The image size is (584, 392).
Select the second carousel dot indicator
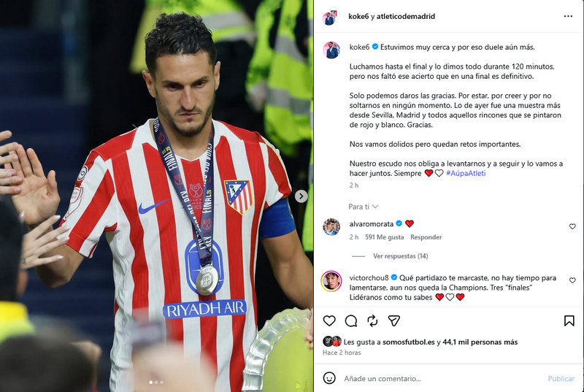(156, 383)
